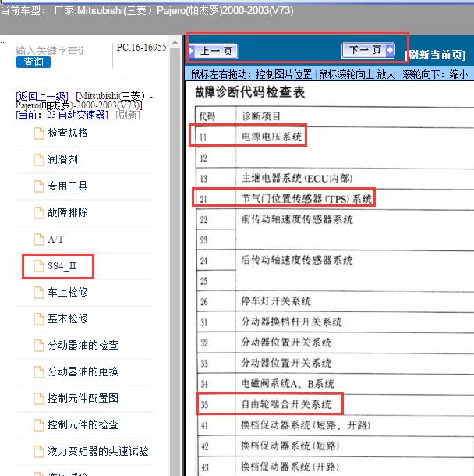
Task: Click 刷新当前页 to refresh the page
Action: pos(436,55)
